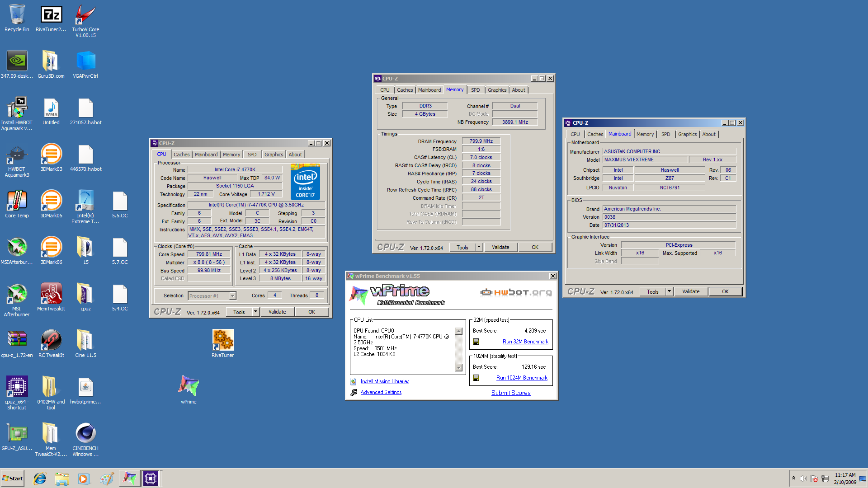Open the 3DMark05 shortcut
Viewport: 868px width, 488px height.
(51, 204)
